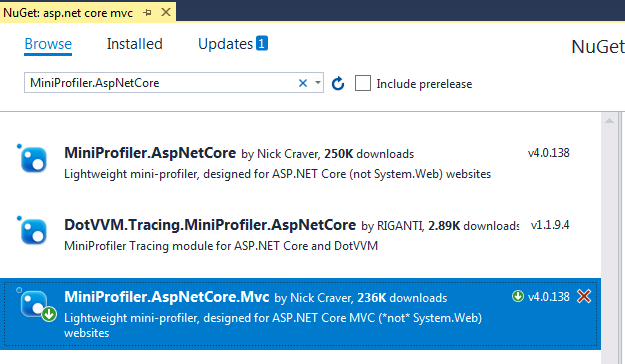This screenshot has width=625, height=364.
Task: Switch to the Installed tab
Action: tap(135, 44)
